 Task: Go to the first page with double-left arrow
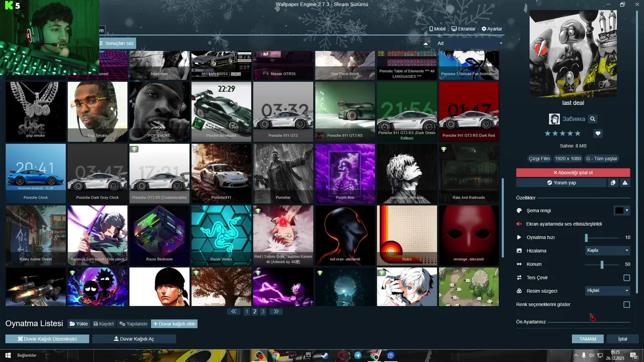pyautogui.click(x=233, y=312)
